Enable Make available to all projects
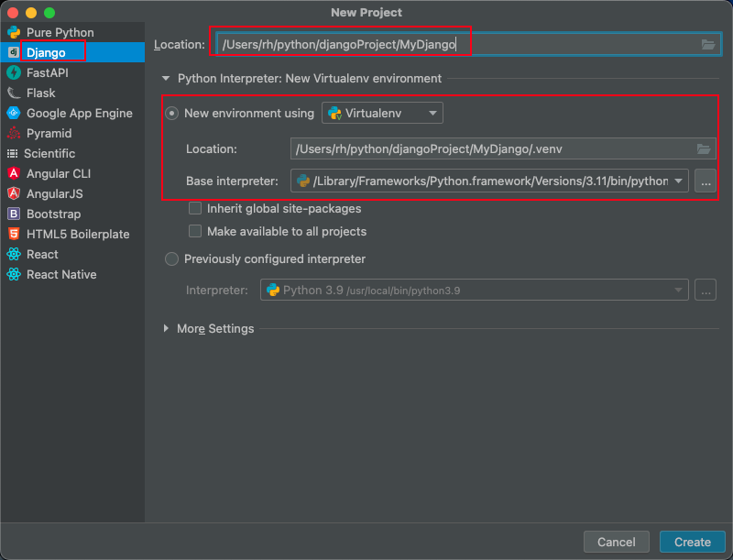The height and width of the screenshot is (560, 733). [x=195, y=231]
